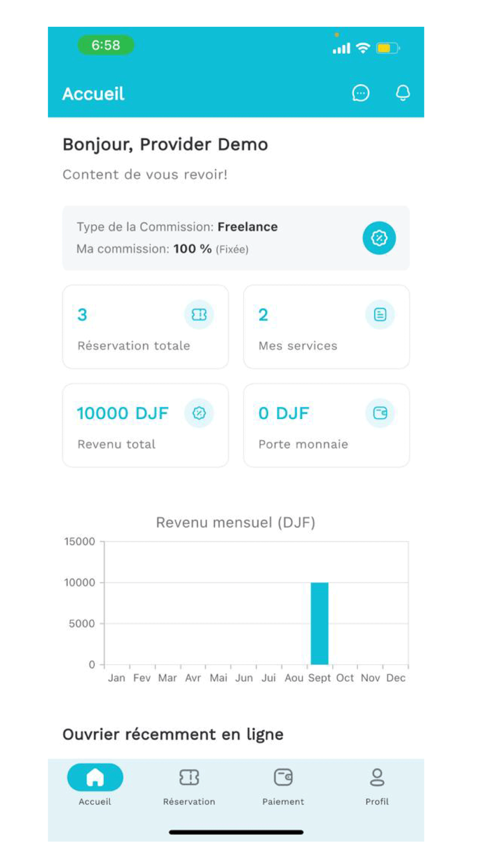The height and width of the screenshot is (868, 488).
Task: Open the Profil tab
Action: (377, 784)
